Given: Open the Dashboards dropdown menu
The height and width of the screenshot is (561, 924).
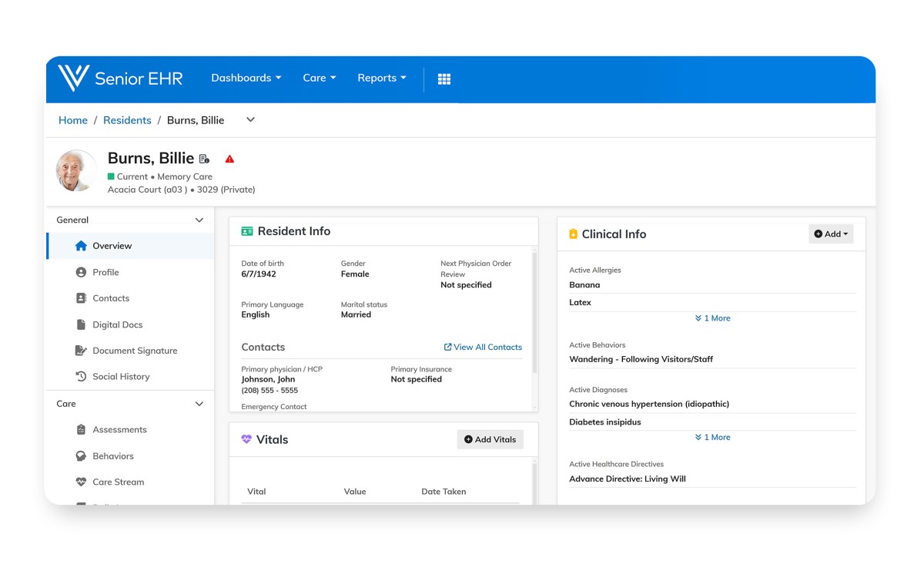Looking at the screenshot, I should click(246, 78).
